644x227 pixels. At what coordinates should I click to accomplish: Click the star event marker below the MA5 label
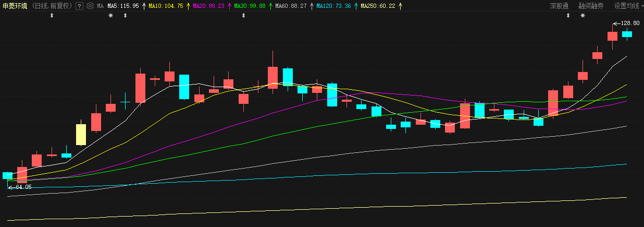(110, 16)
